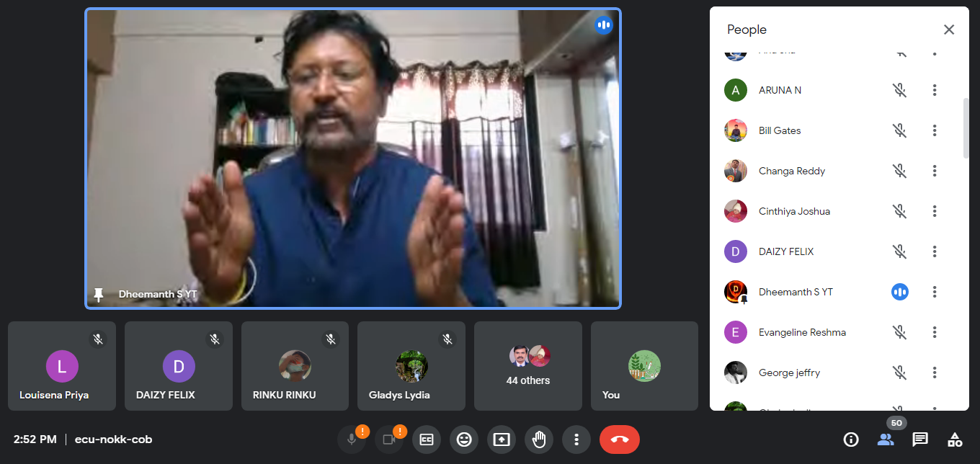980x464 pixels.
Task: Click muted mic icon on Gladys Lydia tile
Action: pyautogui.click(x=447, y=339)
